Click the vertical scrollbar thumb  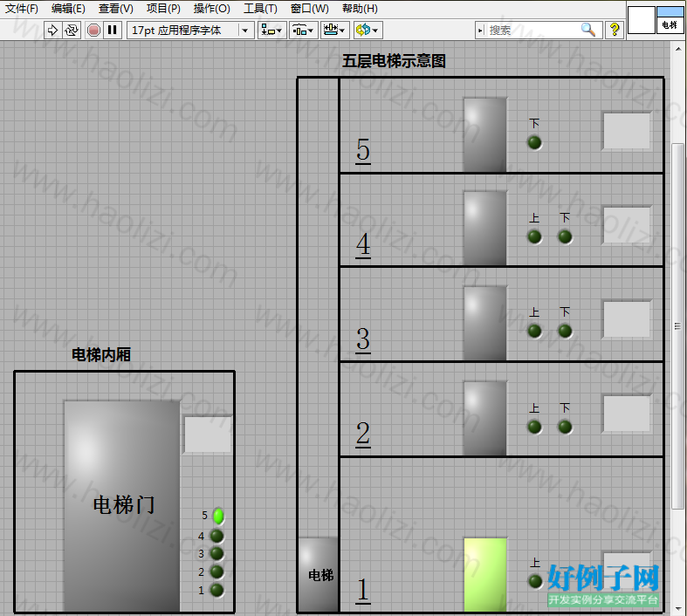coord(678,326)
